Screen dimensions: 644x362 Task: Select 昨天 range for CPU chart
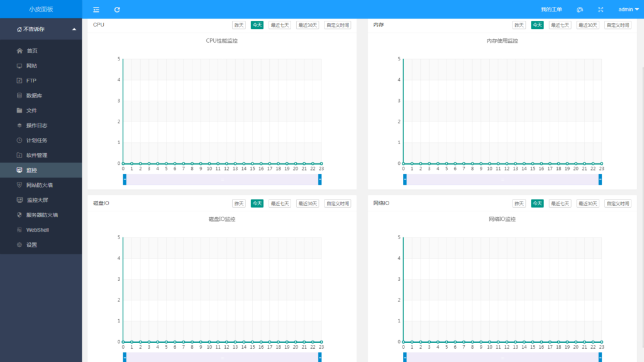pyautogui.click(x=238, y=25)
